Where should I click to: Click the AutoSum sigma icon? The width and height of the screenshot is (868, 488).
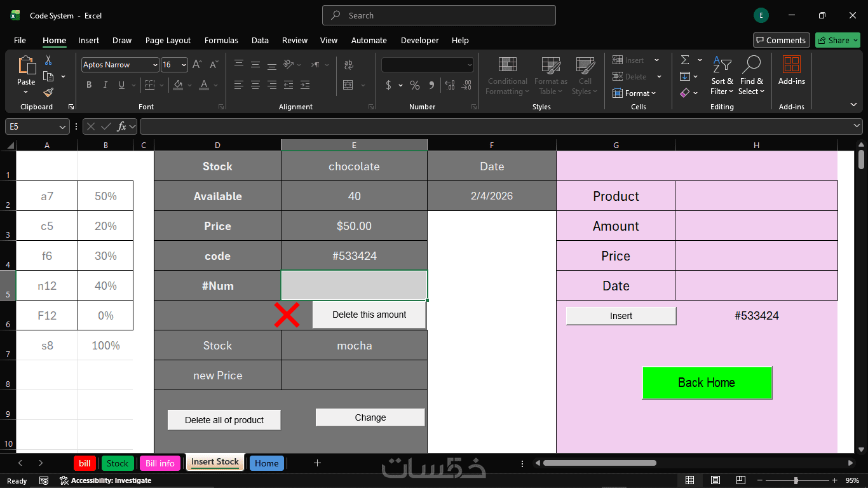point(685,60)
